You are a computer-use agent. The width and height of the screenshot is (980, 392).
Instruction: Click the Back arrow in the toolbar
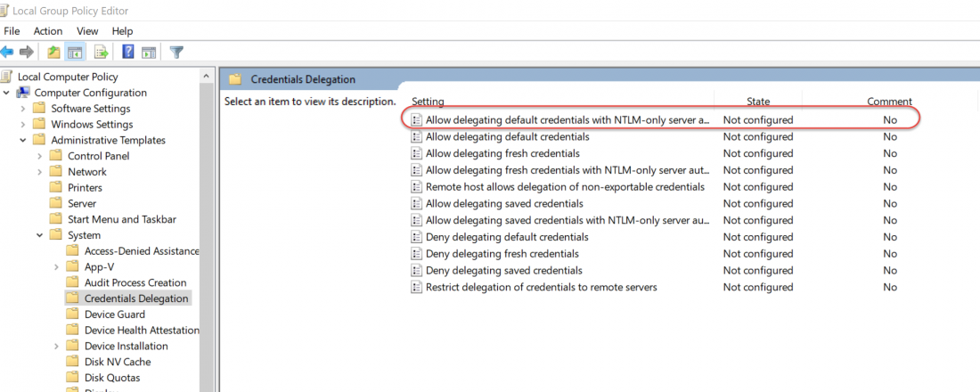(x=7, y=52)
